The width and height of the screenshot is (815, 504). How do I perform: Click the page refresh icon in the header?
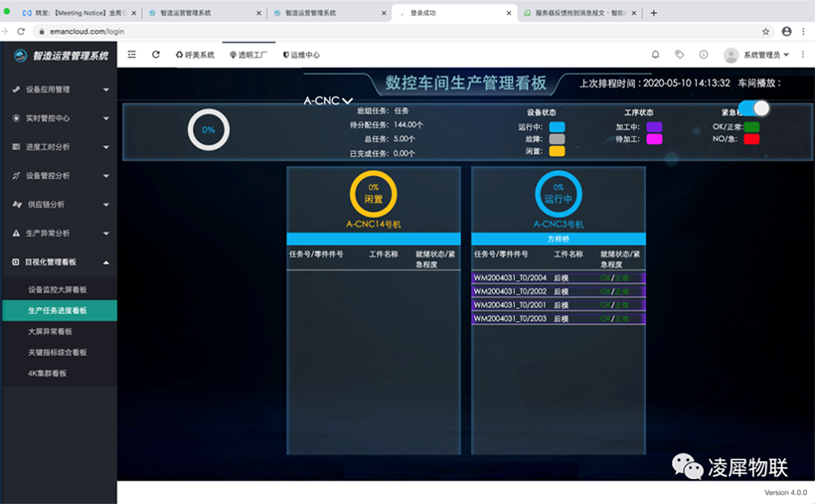[x=156, y=55]
